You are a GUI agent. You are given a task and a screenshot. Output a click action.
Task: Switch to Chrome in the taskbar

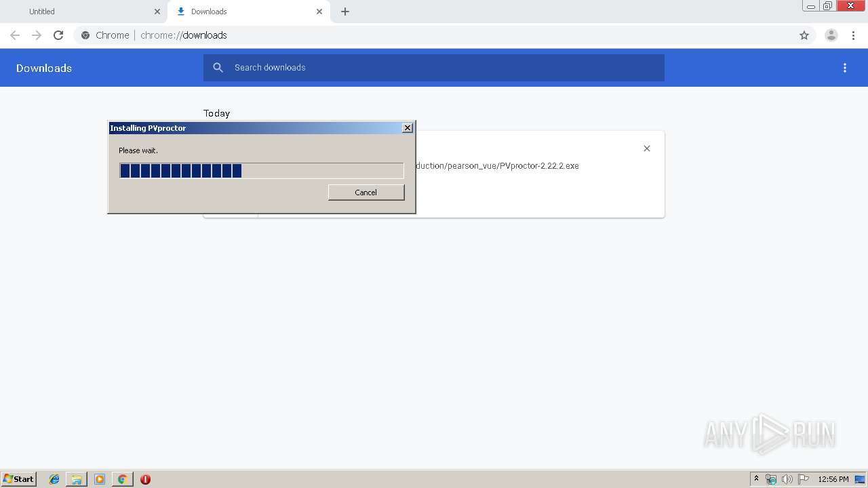122,479
